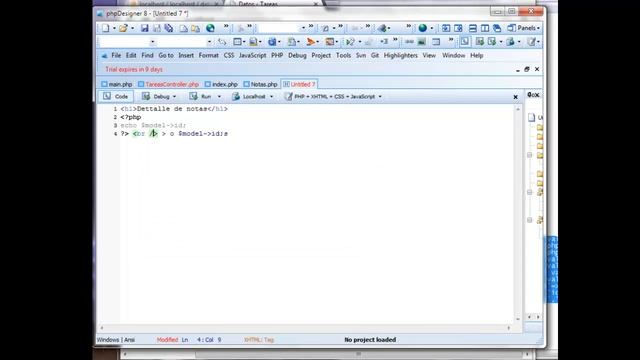Click the Localhost button
Image resolution: width=640 pixels, height=360 pixels.
[x=249, y=97]
